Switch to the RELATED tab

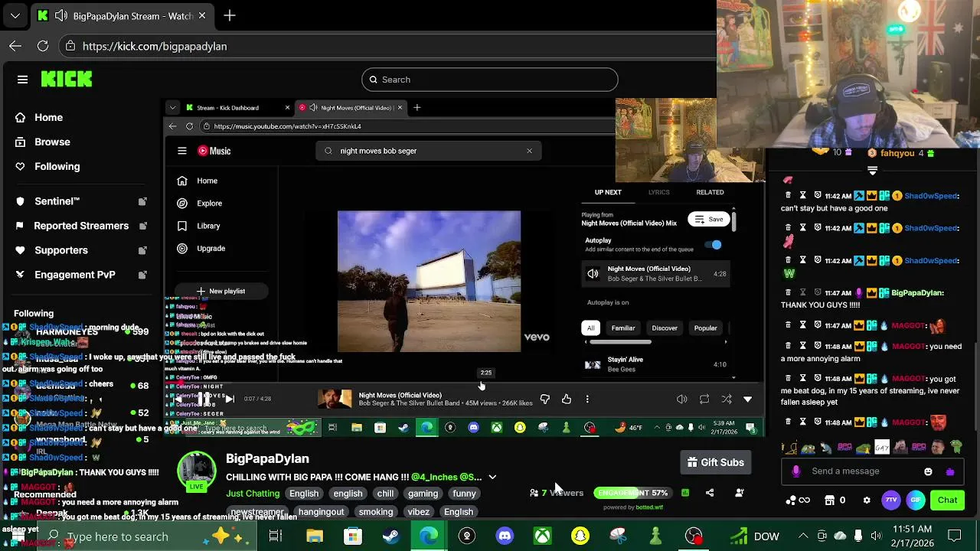pyautogui.click(x=710, y=192)
